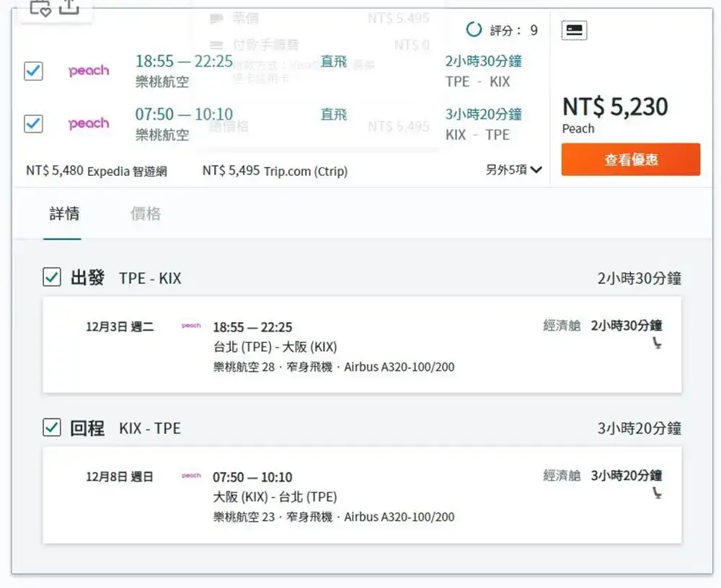721x588 pixels.
Task: Click 2小時30分鐘 duration in summary row
Action: point(483,61)
